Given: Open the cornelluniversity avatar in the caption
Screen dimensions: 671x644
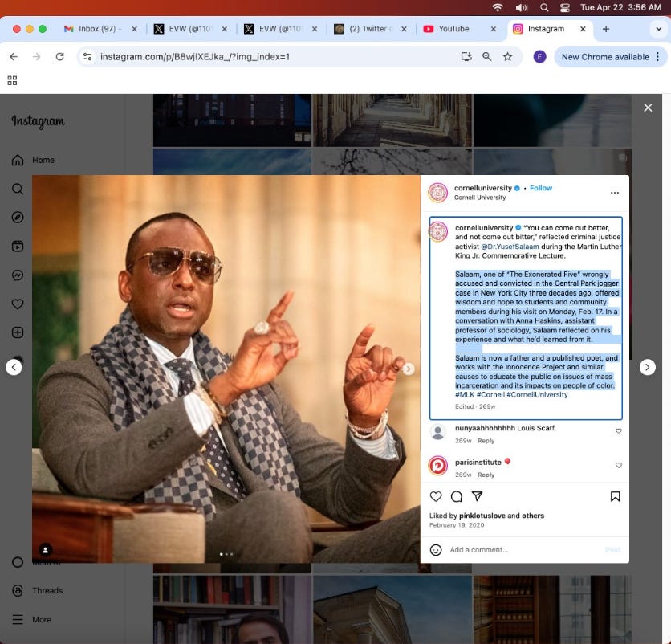Looking at the screenshot, I should 438,232.
